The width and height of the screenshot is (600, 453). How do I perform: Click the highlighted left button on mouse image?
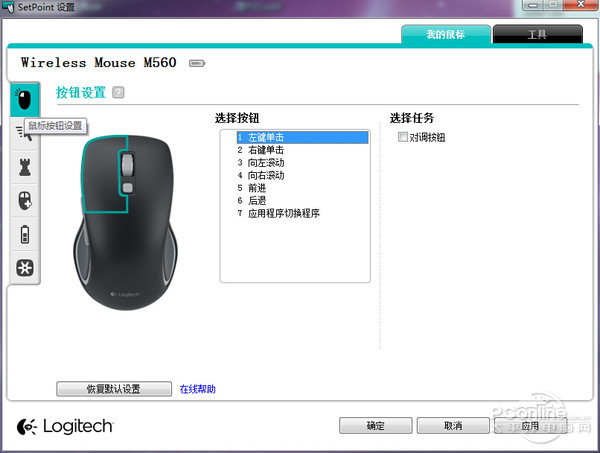tap(101, 174)
